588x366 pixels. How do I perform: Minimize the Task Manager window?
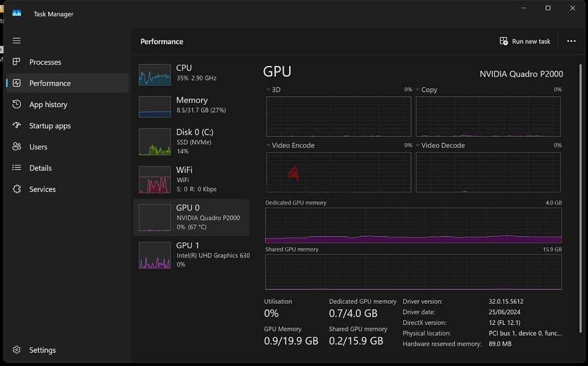click(x=523, y=8)
